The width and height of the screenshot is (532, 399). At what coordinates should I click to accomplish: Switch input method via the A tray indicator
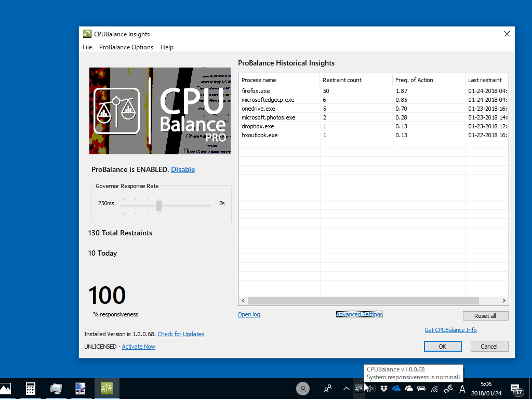click(x=461, y=389)
